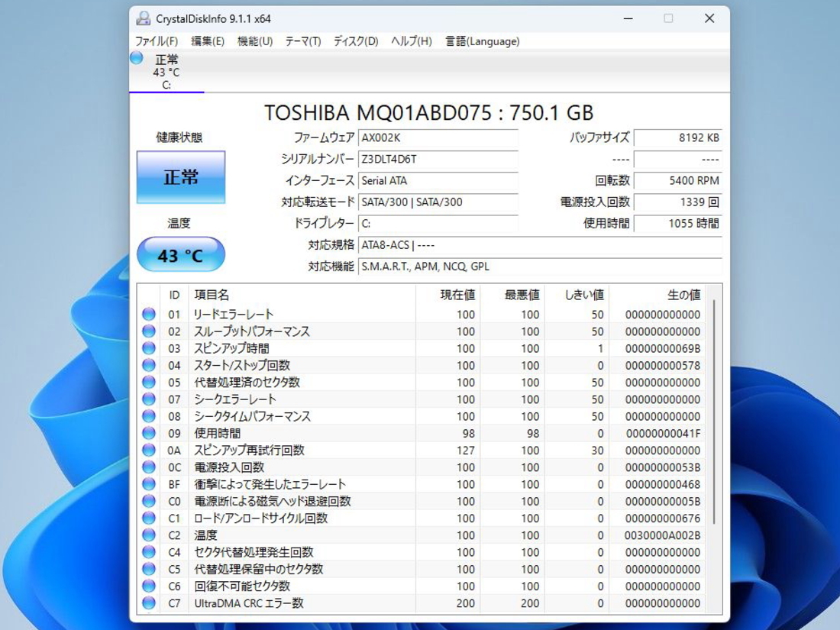Screen dimensions: 840x630
Task: Click current value 127 for スピンアップ再試行回数
Action: [x=466, y=451]
